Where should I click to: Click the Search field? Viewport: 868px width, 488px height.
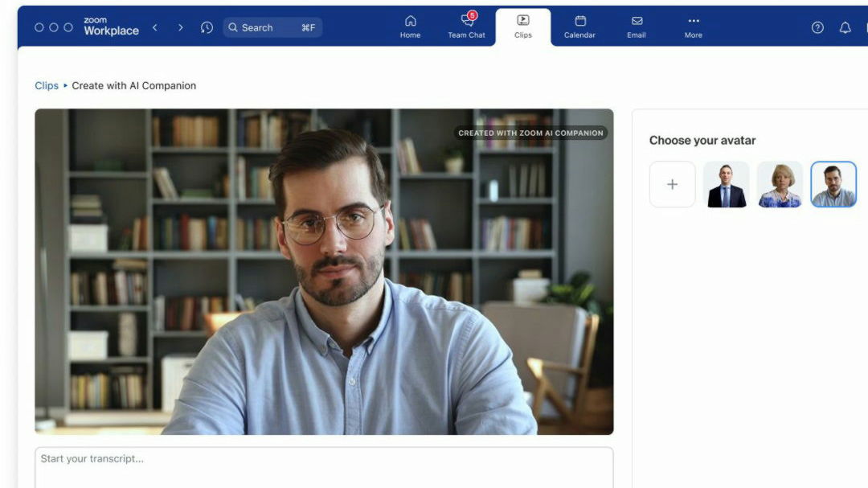coord(272,27)
